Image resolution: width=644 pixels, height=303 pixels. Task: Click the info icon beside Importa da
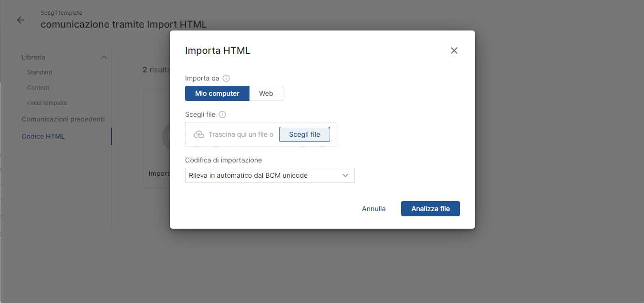[226, 78]
